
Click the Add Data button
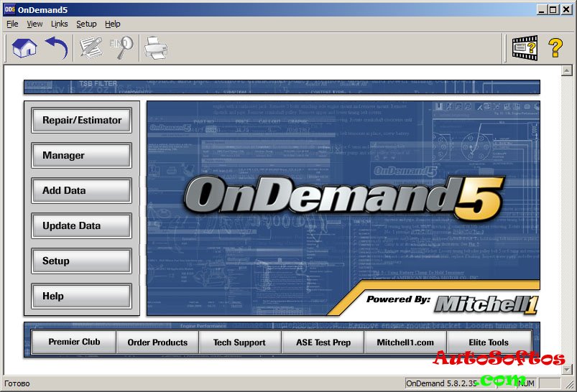[82, 190]
